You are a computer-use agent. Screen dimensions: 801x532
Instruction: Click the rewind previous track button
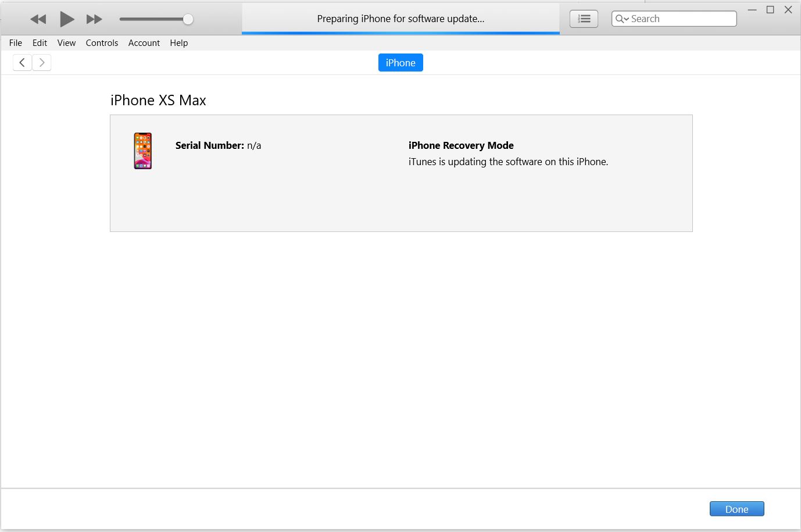coord(38,19)
